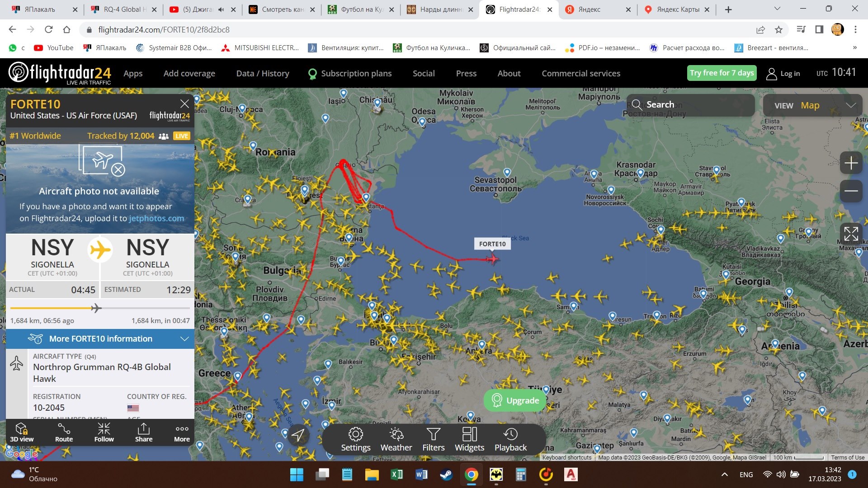Image resolution: width=868 pixels, height=488 pixels.
Task: Zoom out on the map
Action: pyautogui.click(x=851, y=191)
